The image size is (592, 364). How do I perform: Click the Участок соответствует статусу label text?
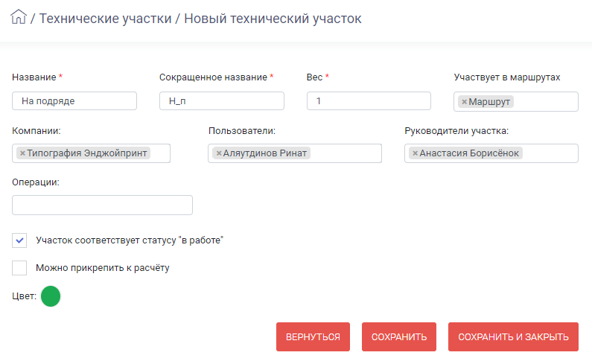click(130, 240)
